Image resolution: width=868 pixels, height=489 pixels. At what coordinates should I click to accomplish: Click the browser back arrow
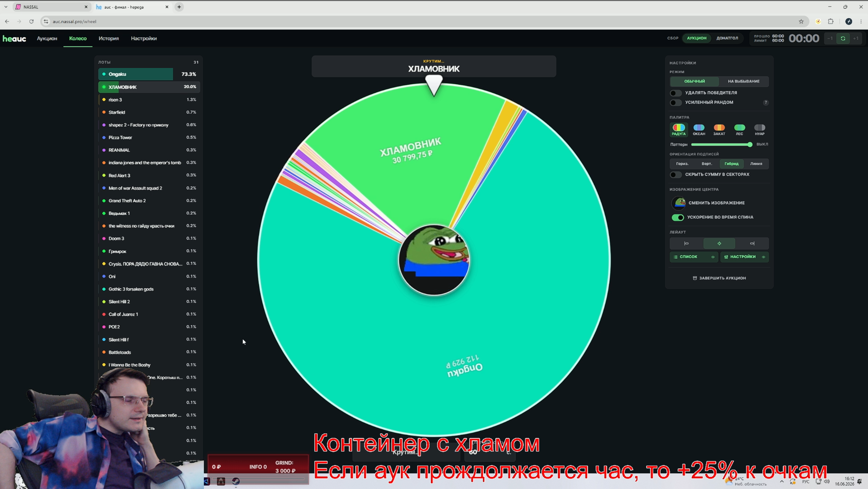[x=7, y=22]
